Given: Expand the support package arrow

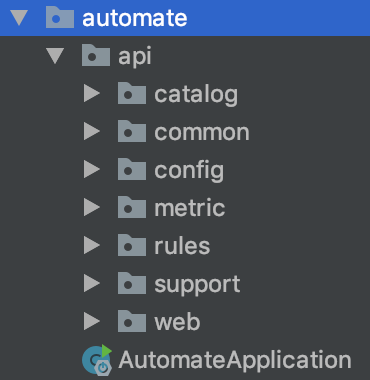Looking at the screenshot, I should point(92,284).
